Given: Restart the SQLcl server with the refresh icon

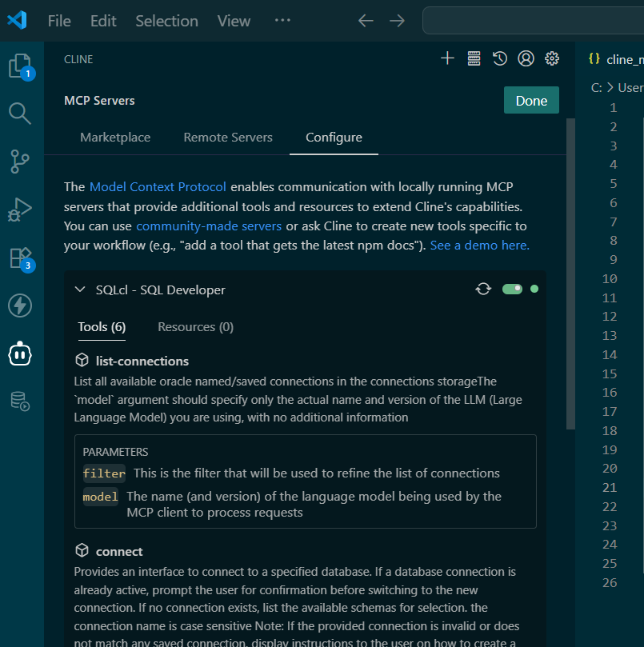Looking at the screenshot, I should (483, 289).
